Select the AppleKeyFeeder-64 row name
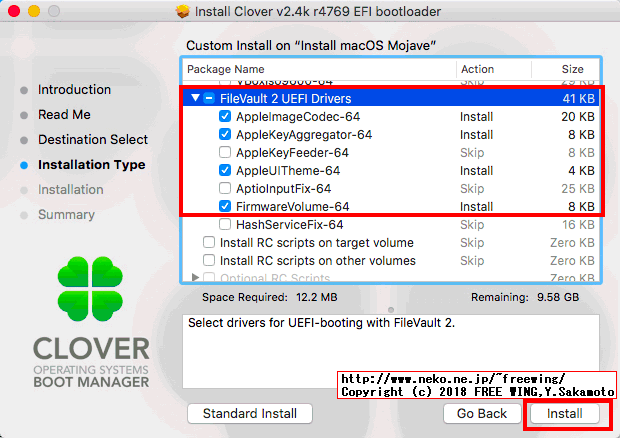This screenshot has width=620, height=438. 292,153
